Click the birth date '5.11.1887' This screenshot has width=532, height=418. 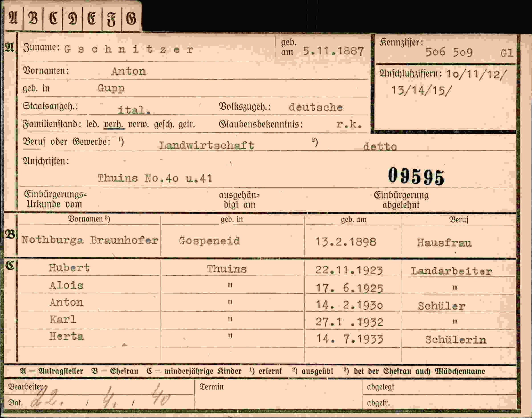pos(333,51)
